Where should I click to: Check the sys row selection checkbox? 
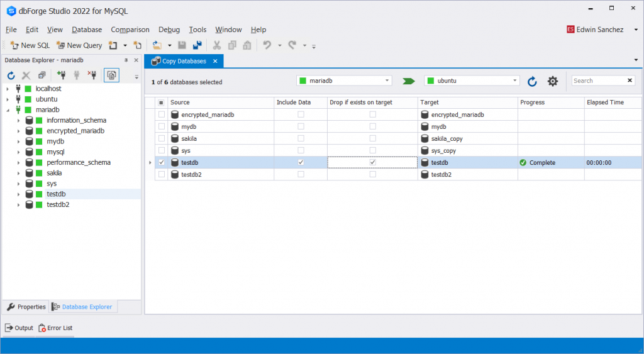[x=162, y=150]
